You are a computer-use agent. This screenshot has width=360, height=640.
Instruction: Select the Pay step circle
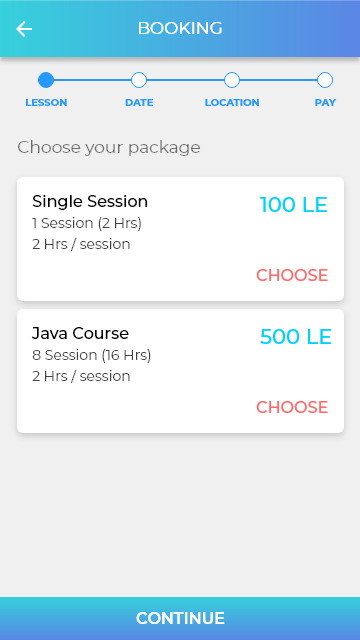325,80
